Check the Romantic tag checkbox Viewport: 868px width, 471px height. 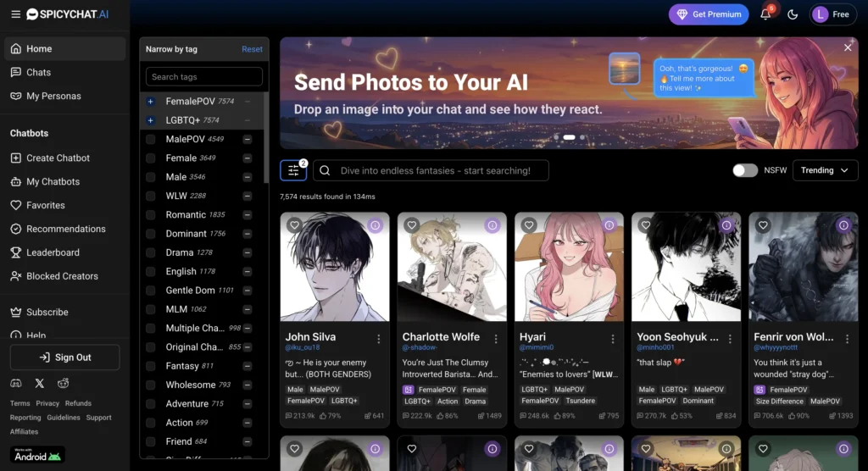coord(151,214)
